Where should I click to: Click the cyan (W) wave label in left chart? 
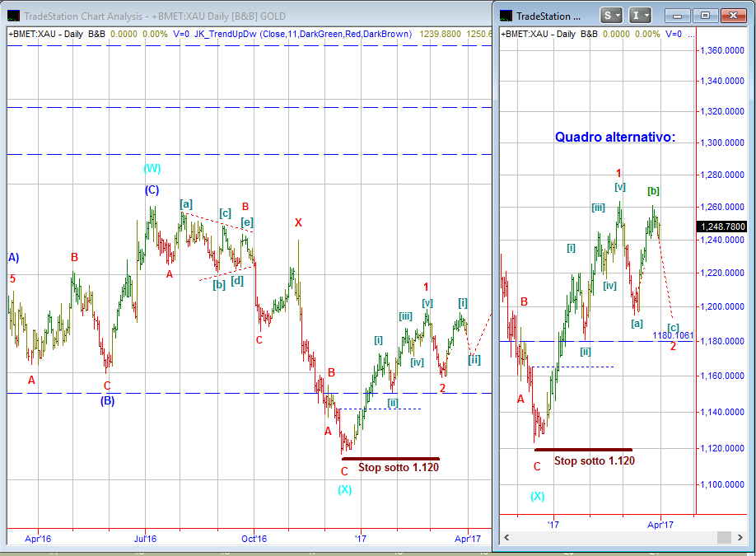152,169
